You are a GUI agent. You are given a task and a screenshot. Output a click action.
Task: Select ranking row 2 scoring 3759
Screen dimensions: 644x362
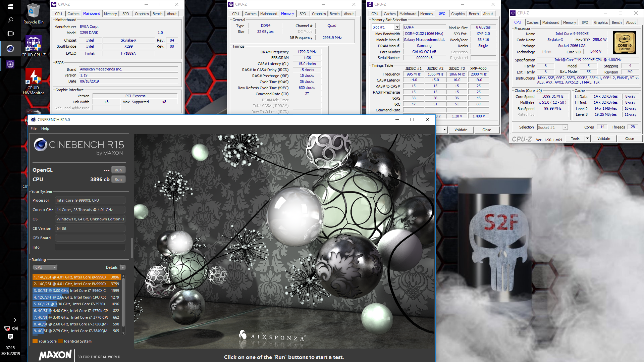pyautogui.click(x=76, y=284)
